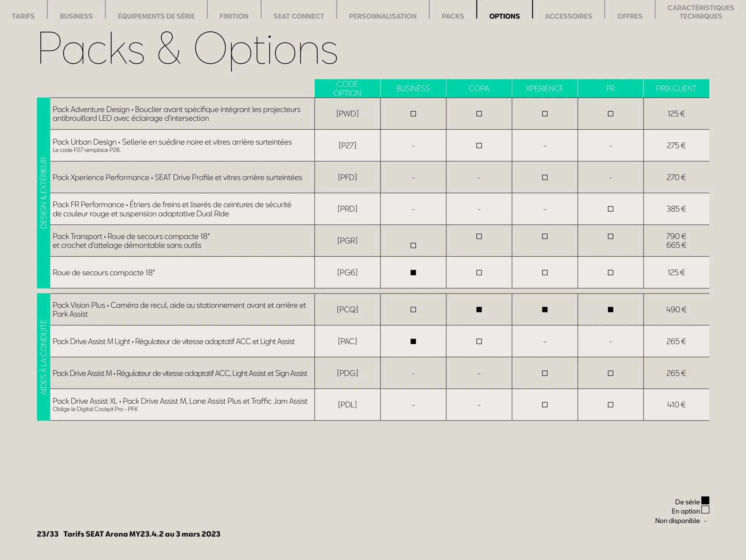
Task: Click the AIDES À LA CONDUITE section label
Action: click(x=44, y=357)
